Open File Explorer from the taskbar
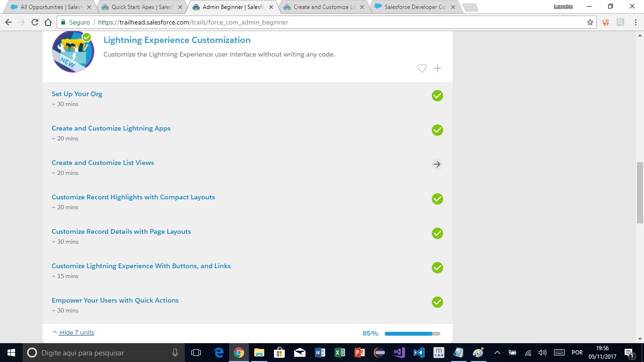The height and width of the screenshot is (362, 644). point(259,353)
